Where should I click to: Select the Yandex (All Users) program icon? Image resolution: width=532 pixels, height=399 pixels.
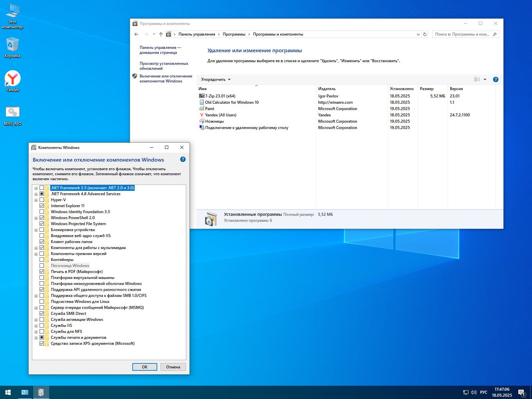[x=201, y=115]
